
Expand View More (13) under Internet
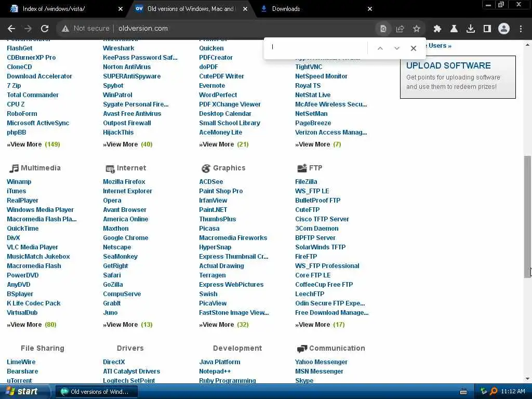(128, 325)
